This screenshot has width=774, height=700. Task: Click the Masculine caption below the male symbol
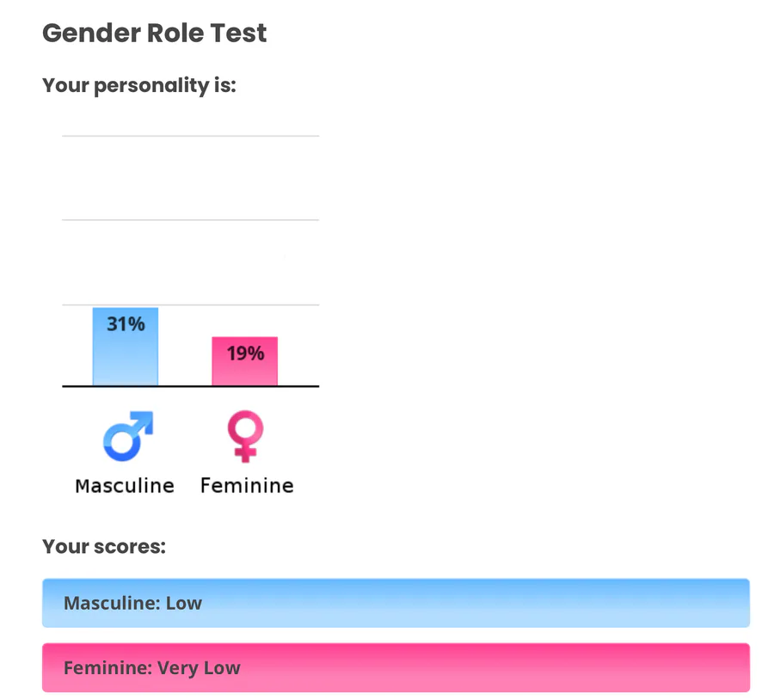tap(125, 486)
